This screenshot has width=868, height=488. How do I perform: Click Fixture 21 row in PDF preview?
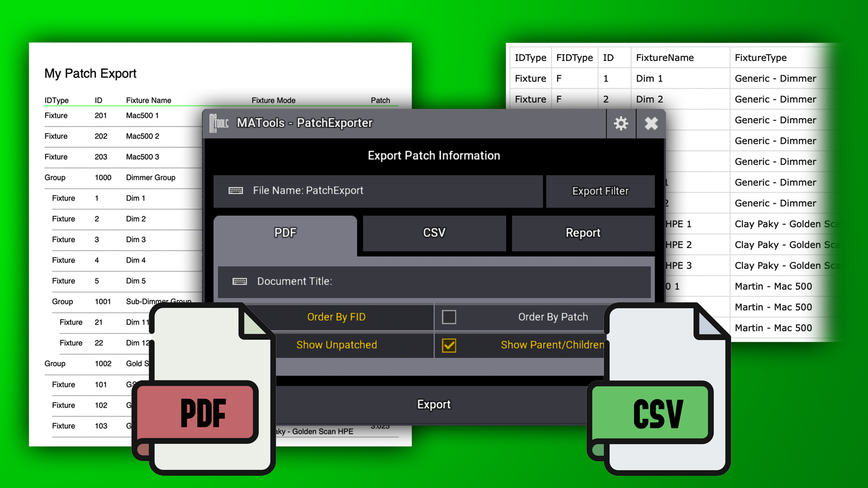click(x=105, y=323)
